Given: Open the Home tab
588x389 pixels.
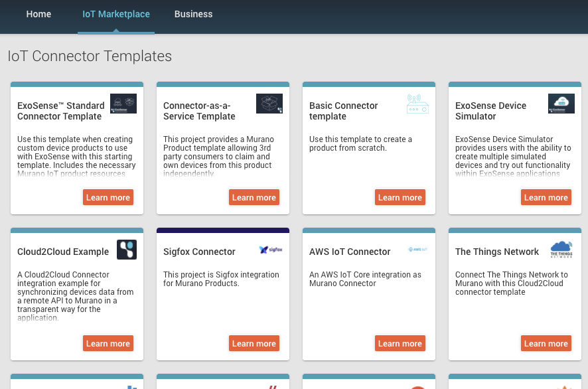Looking at the screenshot, I should click(x=38, y=14).
